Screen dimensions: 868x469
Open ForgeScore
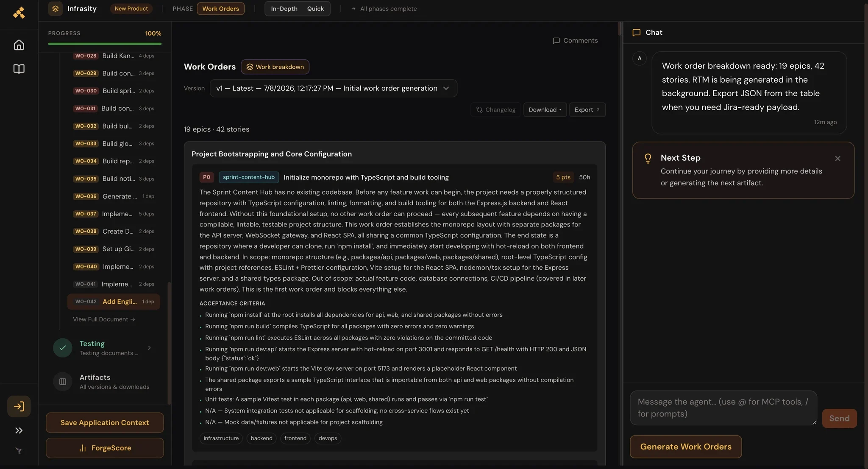pyautogui.click(x=105, y=448)
